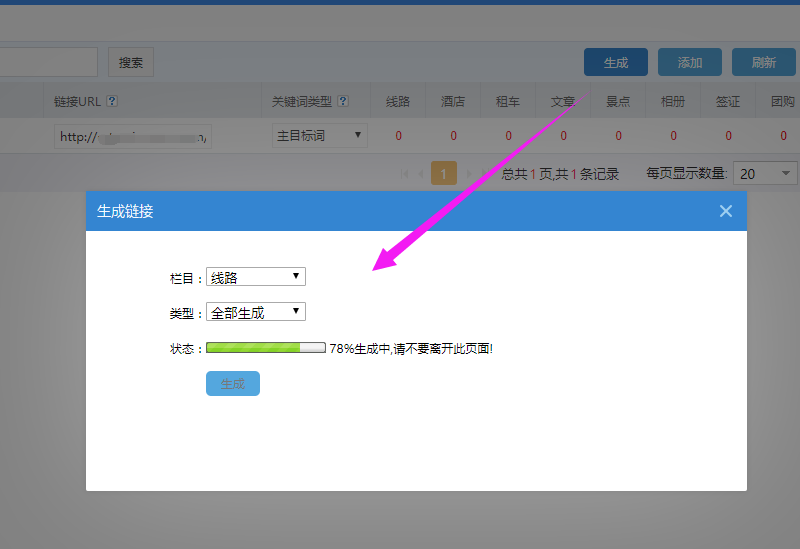800x549 pixels.
Task: Click help icon next to 链接URL
Action: [x=112, y=101]
